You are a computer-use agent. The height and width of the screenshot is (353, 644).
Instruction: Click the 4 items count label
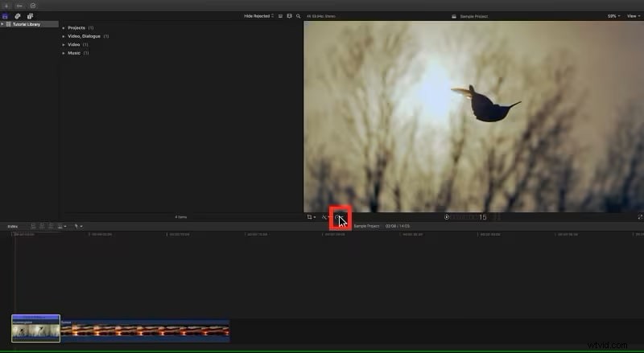coord(180,217)
